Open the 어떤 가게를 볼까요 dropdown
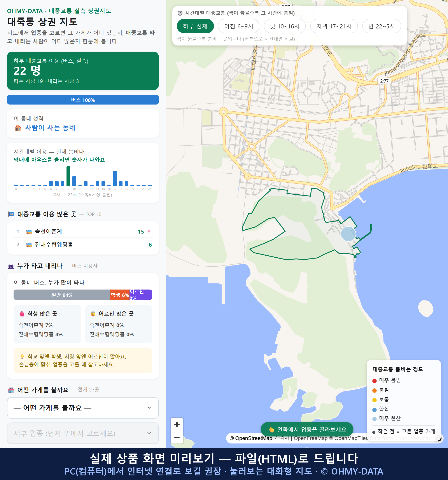The width and height of the screenshot is (448, 480). click(x=83, y=408)
